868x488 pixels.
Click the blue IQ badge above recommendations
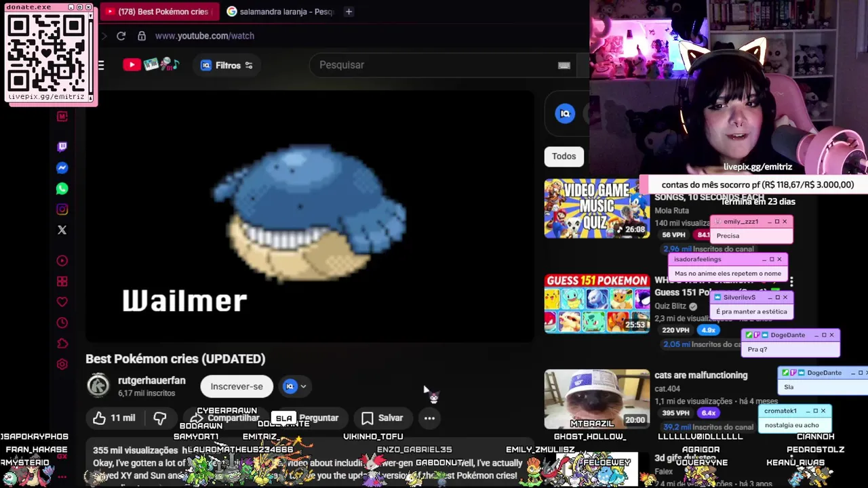[565, 113]
